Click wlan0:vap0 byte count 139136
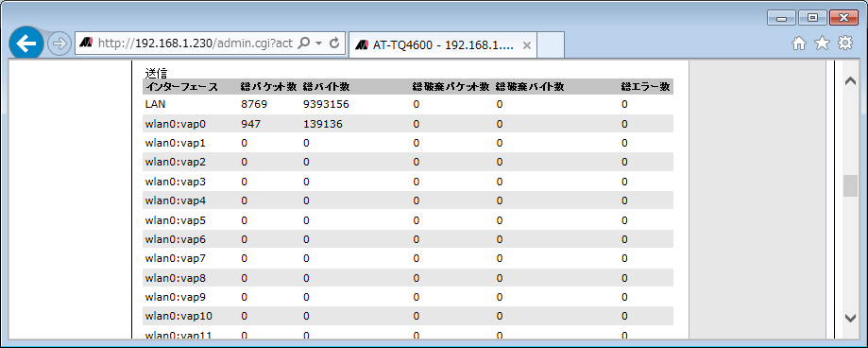 [323, 124]
